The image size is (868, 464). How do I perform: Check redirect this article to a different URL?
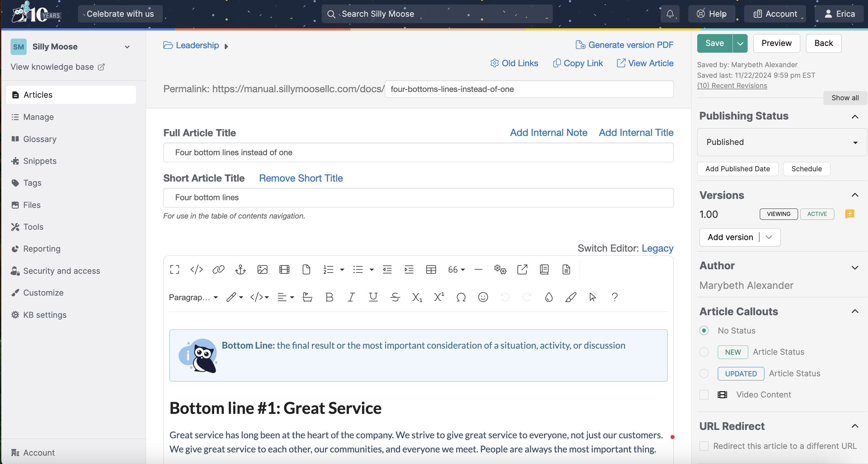704,446
